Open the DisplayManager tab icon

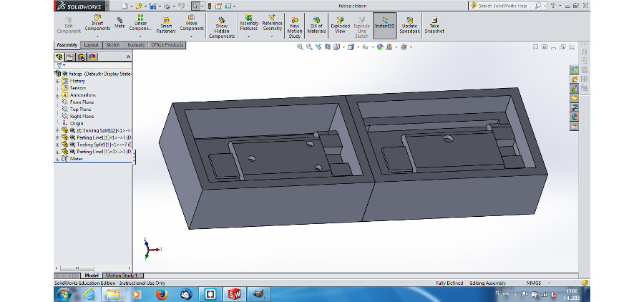[x=92, y=57]
